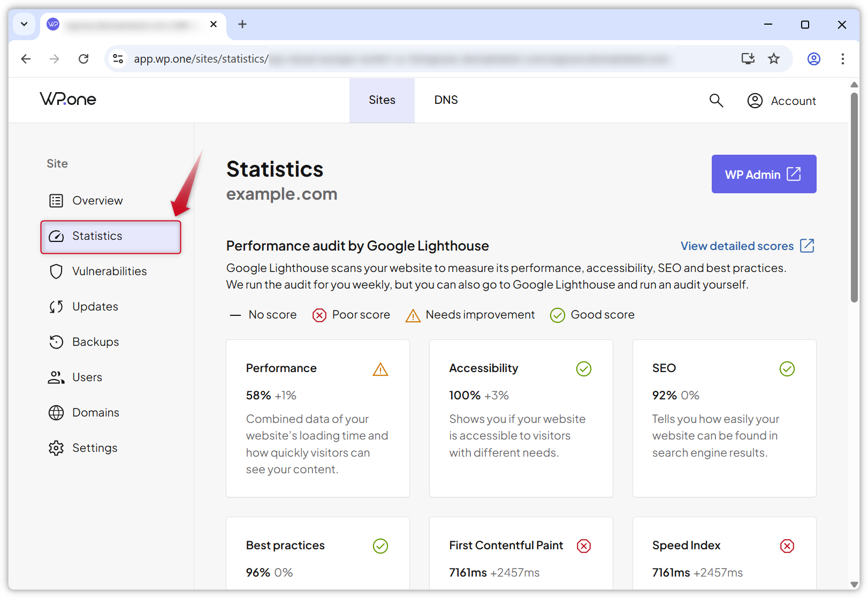
Task: Open the Chrome menu with three dots
Action: click(x=843, y=59)
